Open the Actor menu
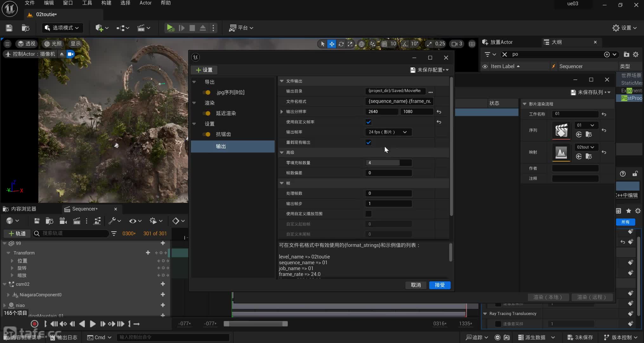This screenshot has width=644, height=343. [x=145, y=3]
